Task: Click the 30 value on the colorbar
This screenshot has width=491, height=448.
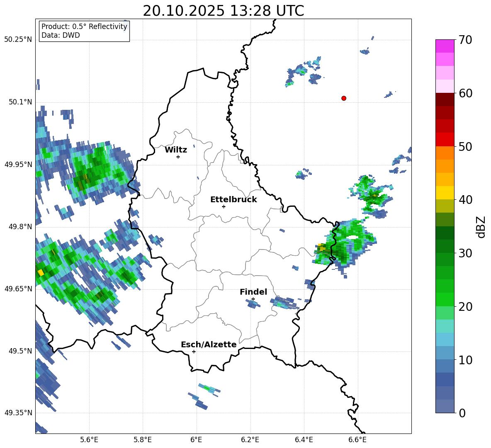Action: pos(465,253)
